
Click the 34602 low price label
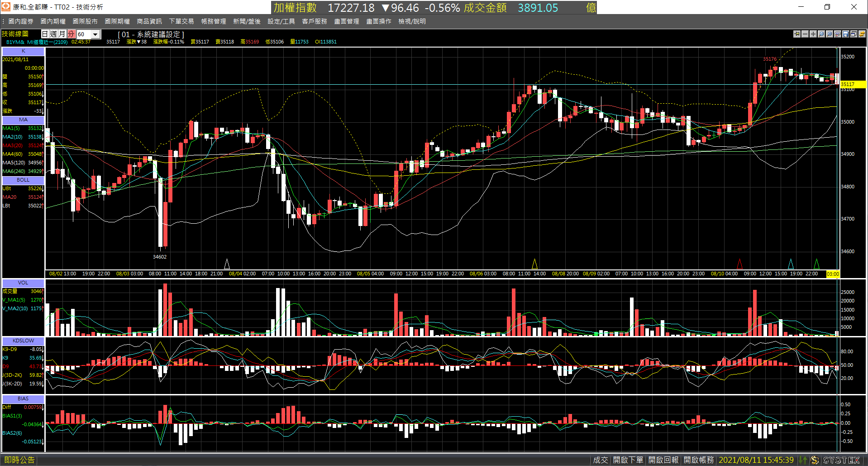click(160, 257)
